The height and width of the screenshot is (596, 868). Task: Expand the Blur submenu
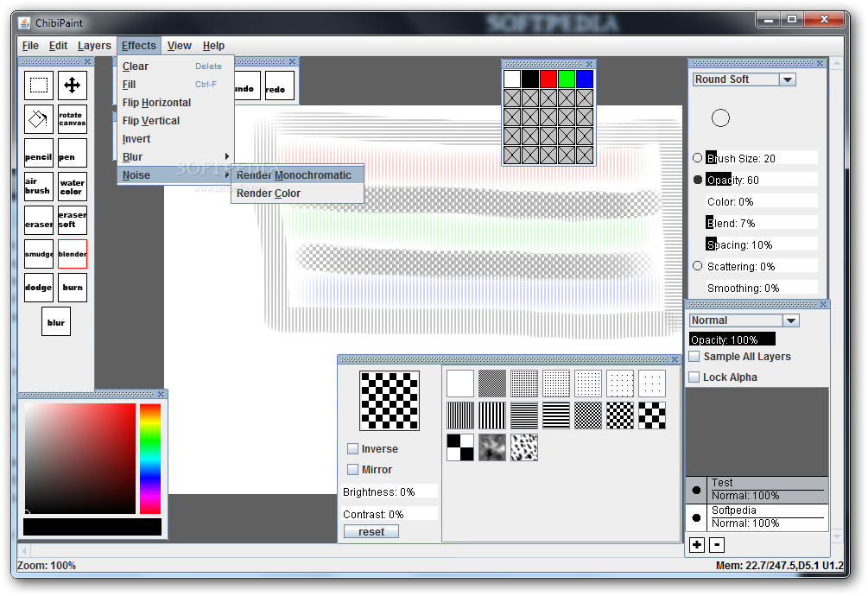(x=176, y=156)
